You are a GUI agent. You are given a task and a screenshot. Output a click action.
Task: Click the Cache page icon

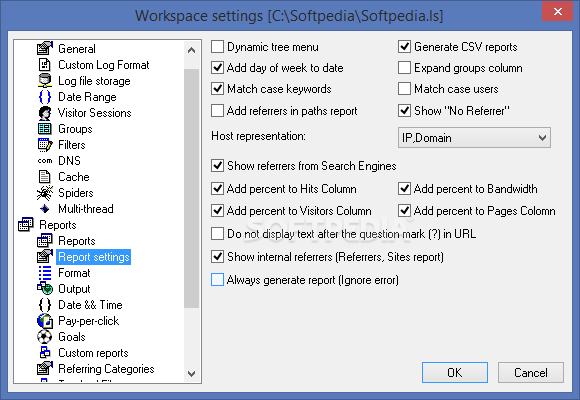pos(45,177)
